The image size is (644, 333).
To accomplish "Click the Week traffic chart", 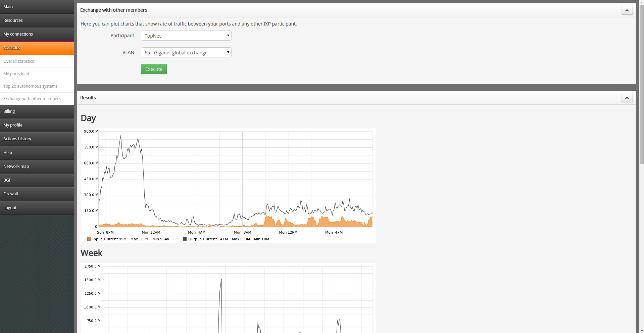I will point(228,298).
